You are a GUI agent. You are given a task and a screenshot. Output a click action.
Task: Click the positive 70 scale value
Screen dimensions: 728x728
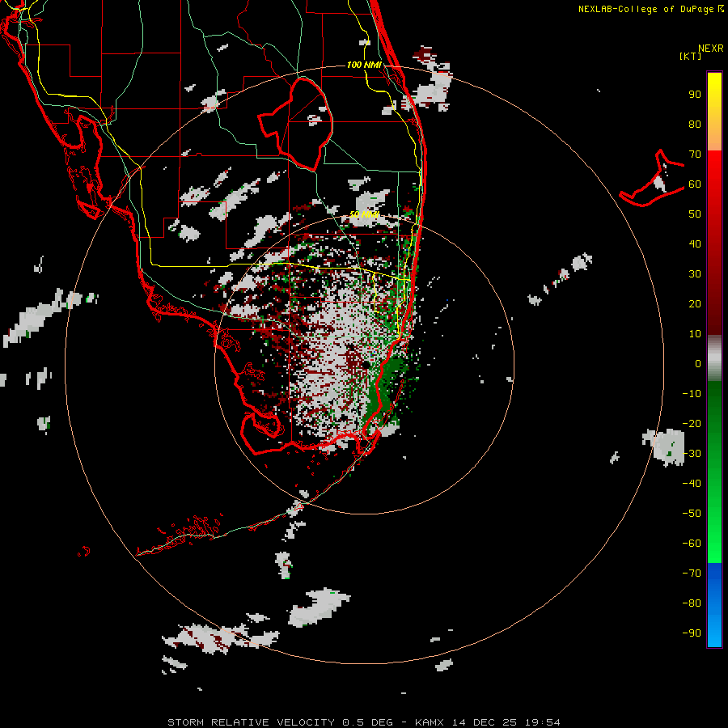click(695, 154)
